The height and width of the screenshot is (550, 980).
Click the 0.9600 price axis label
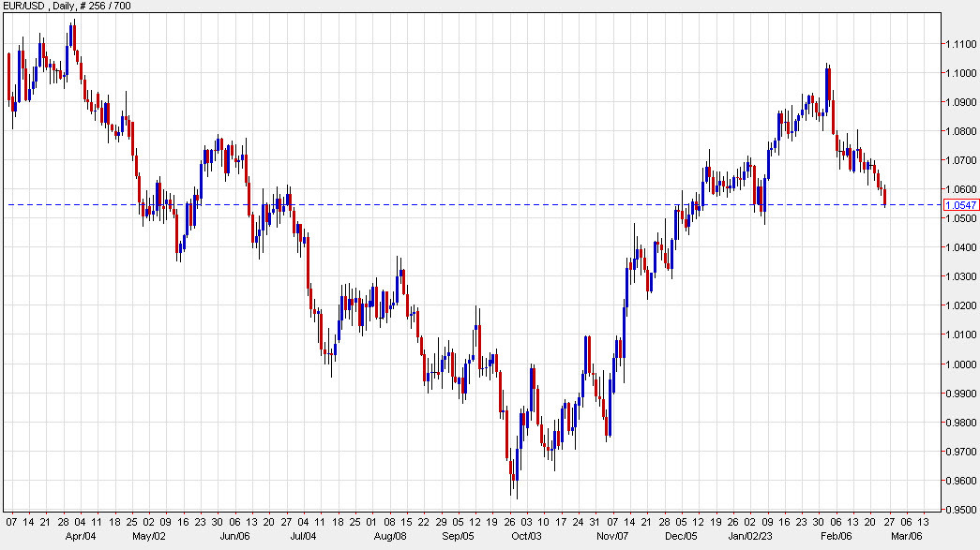(x=961, y=482)
